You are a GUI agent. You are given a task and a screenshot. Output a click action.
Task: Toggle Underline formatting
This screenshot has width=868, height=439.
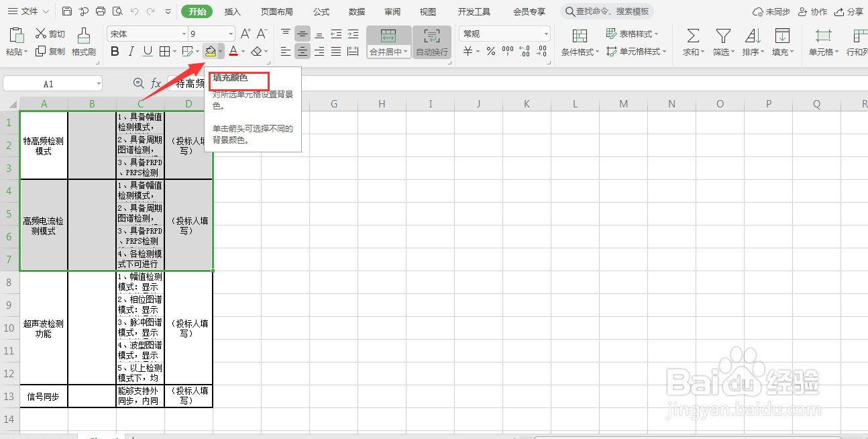pyautogui.click(x=148, y=51)
